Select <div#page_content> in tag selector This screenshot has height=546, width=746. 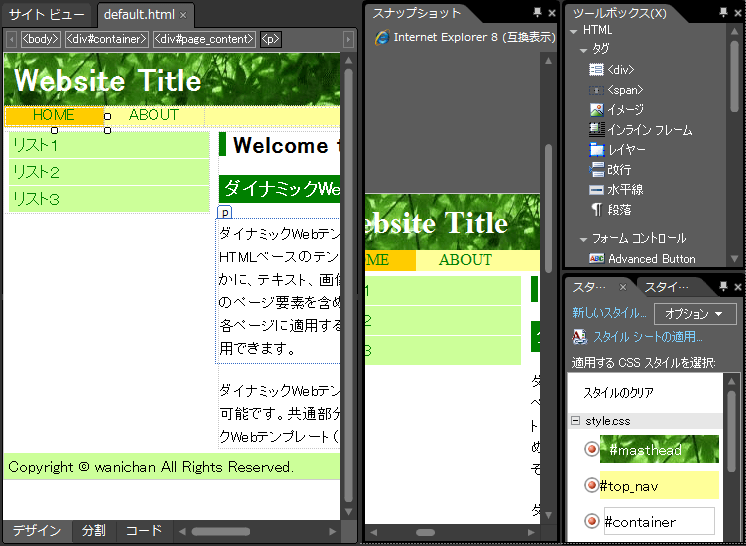[205, 39]
